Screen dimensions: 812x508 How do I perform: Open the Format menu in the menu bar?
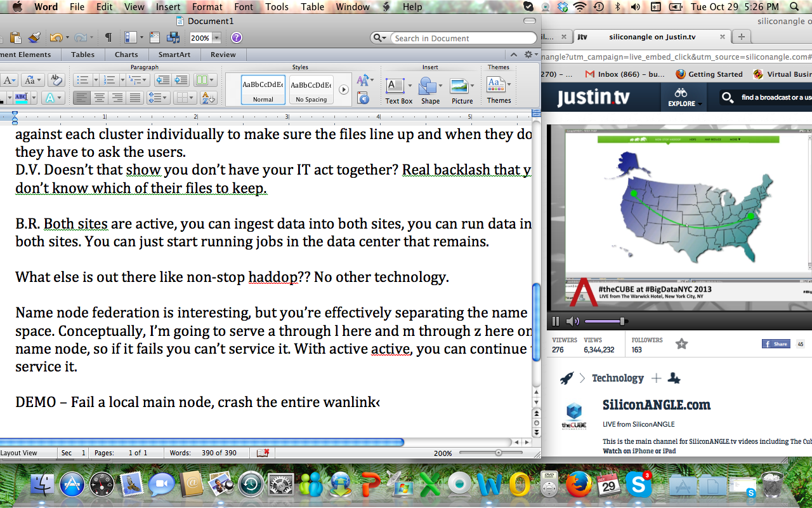(207, 7)
